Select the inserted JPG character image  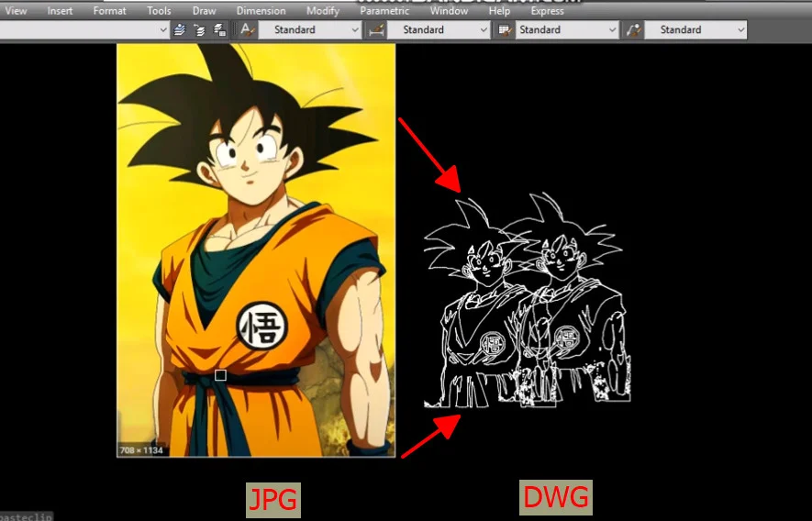(x=256, y=250)
